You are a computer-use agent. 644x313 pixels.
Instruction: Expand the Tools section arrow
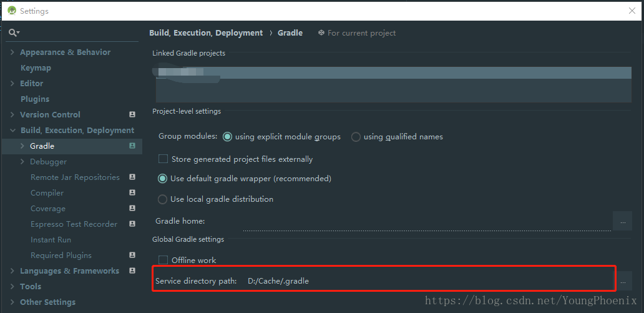coord(12,287)
